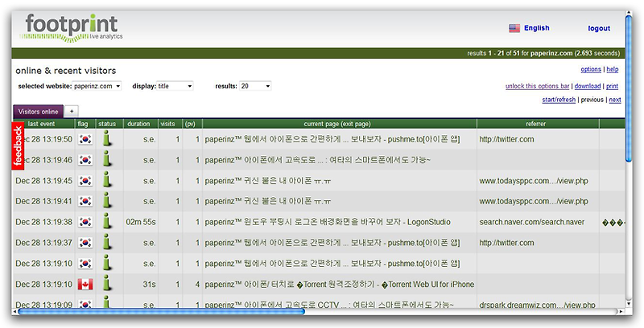
Task: Click unlock this options bar link
Action: pos(537,86)
